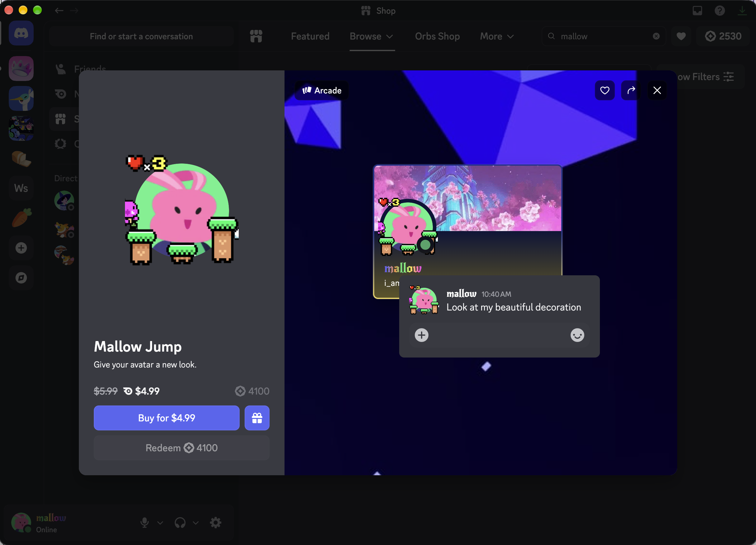Open the carrot server icon
Screen dimensions: 756x545
21,218
